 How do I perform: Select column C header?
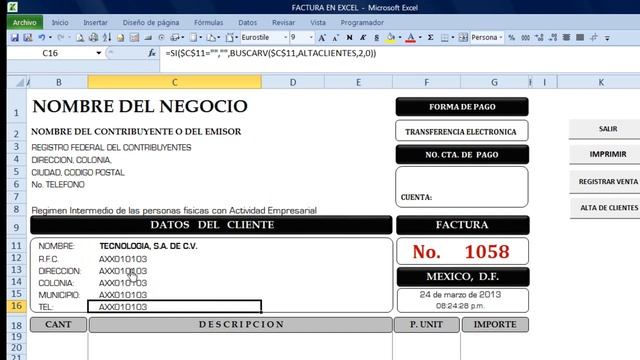point(175,82)
